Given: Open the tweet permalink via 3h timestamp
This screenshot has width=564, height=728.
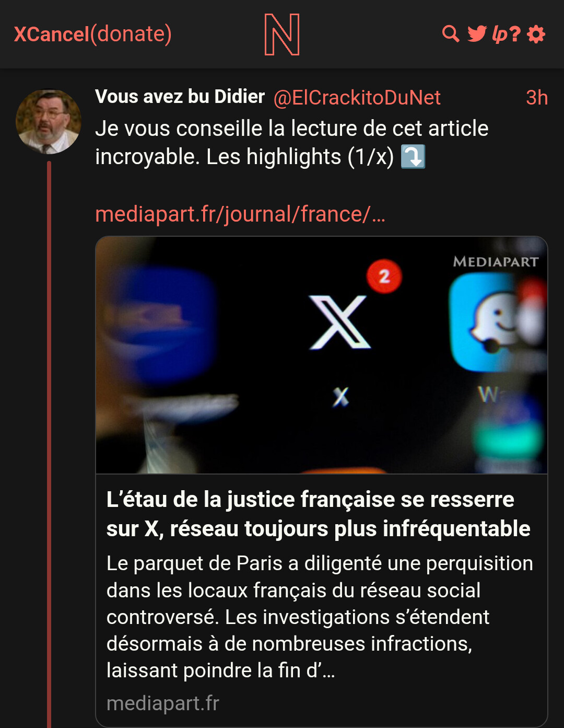Looking at the screenshot, I should pos(537,98).
